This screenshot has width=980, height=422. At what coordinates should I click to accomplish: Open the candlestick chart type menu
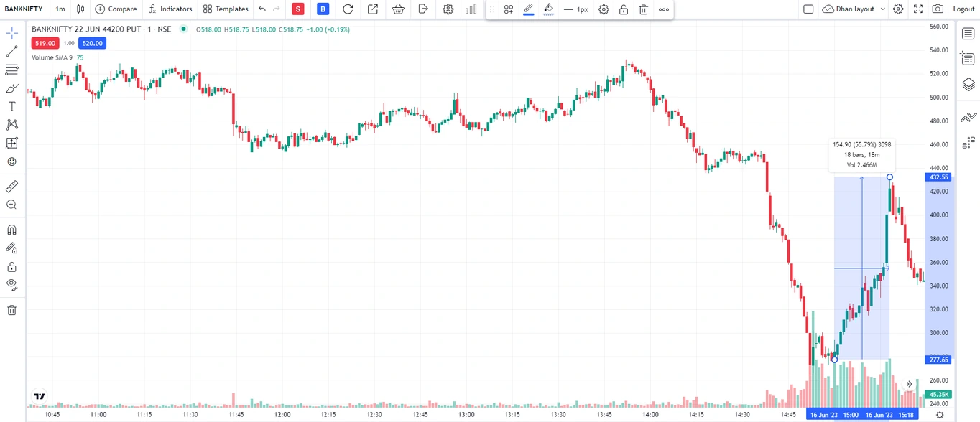tap(80, 9)
